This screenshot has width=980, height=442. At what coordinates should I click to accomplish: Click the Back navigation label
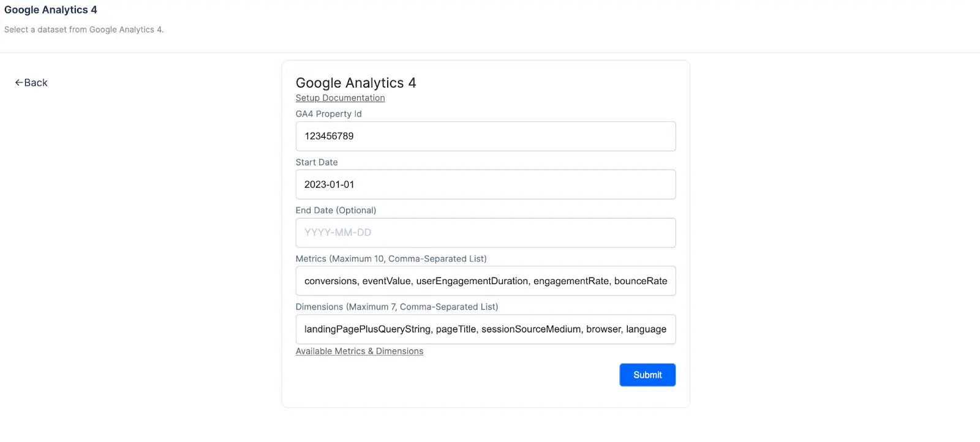point(35,82)
